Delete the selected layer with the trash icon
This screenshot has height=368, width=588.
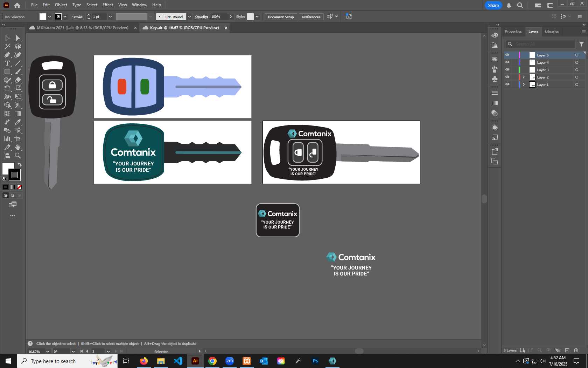[576, 350]
